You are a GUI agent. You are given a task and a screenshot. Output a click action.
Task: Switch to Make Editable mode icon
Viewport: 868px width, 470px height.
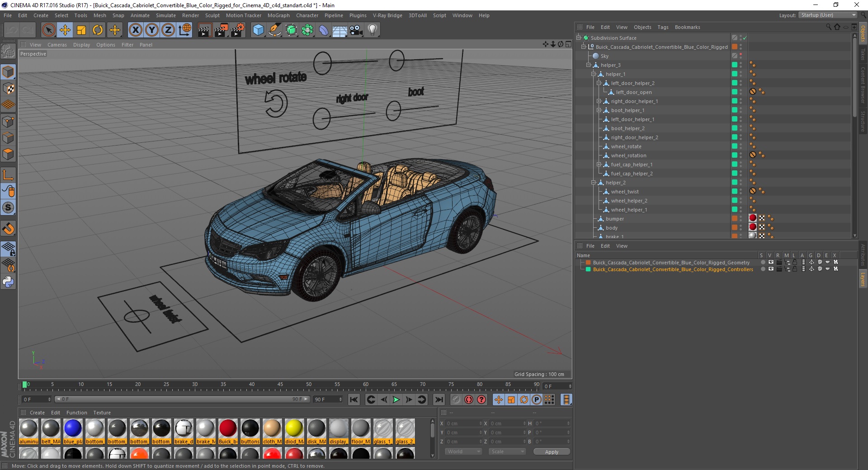[8, 52]
